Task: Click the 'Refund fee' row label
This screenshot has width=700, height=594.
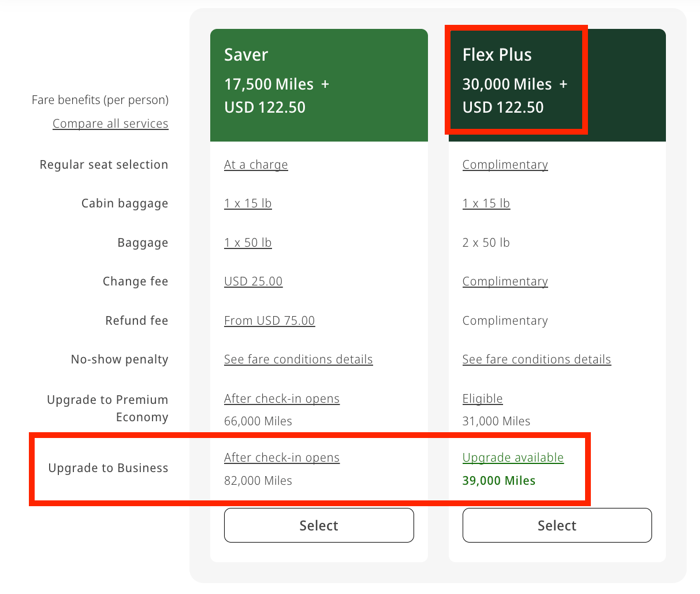Action: pos(137,321)
